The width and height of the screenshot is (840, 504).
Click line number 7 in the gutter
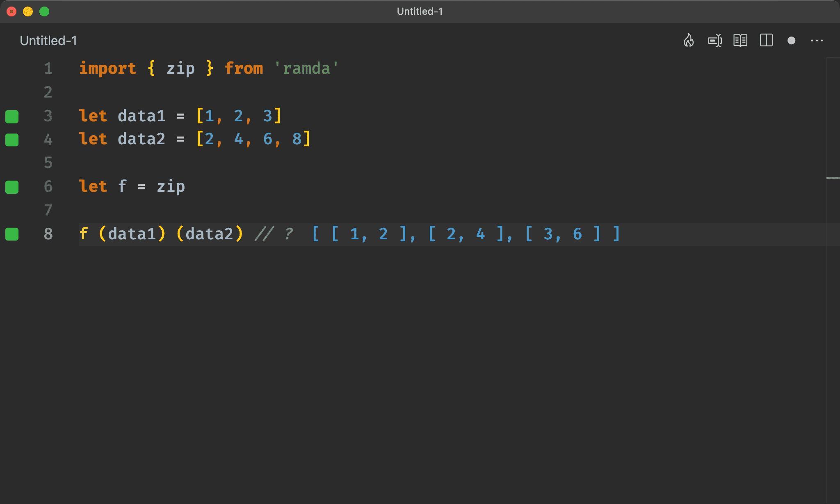click(x=48, y=210)
